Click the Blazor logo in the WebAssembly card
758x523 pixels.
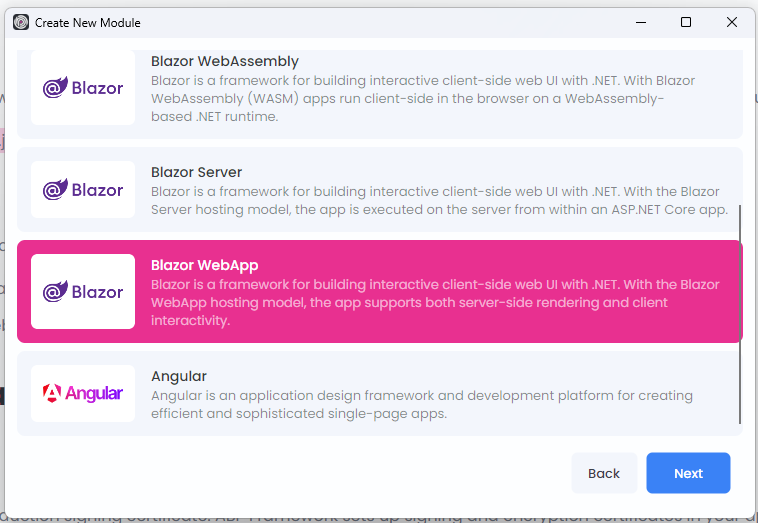click(x=83, y=88)
